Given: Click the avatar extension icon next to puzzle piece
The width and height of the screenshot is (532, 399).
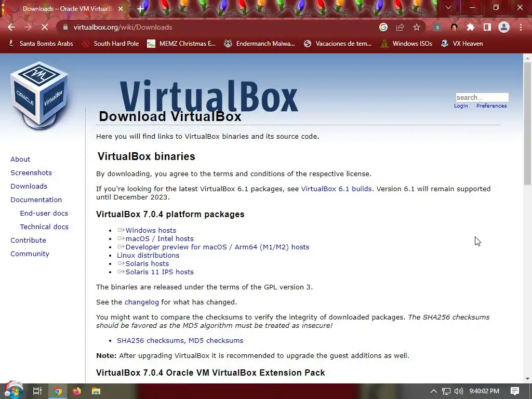Looking at the screenshot, I should coord(454,27).
